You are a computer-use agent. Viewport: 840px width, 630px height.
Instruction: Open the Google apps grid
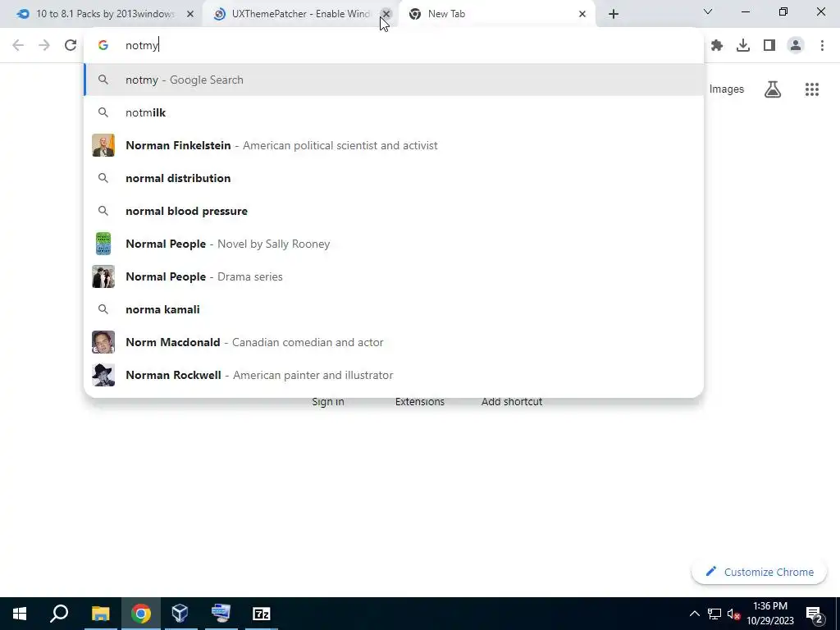[x=812, y=89]
